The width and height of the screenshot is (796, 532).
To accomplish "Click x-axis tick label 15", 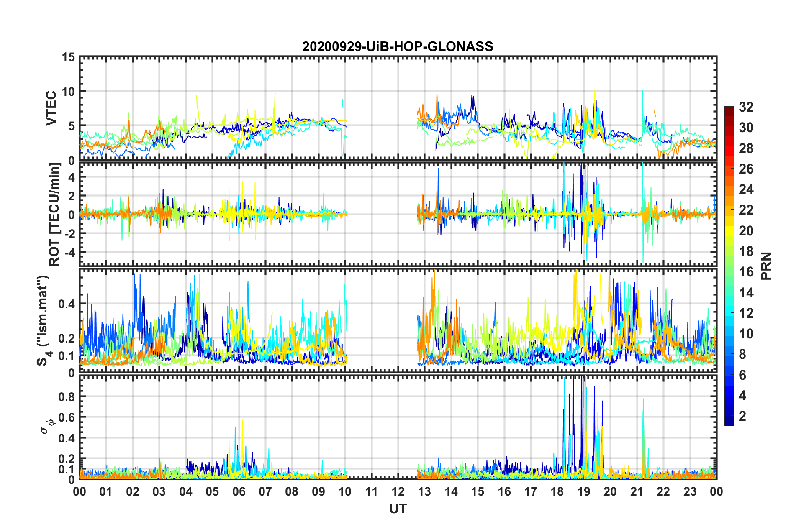I will pos(478,491).
